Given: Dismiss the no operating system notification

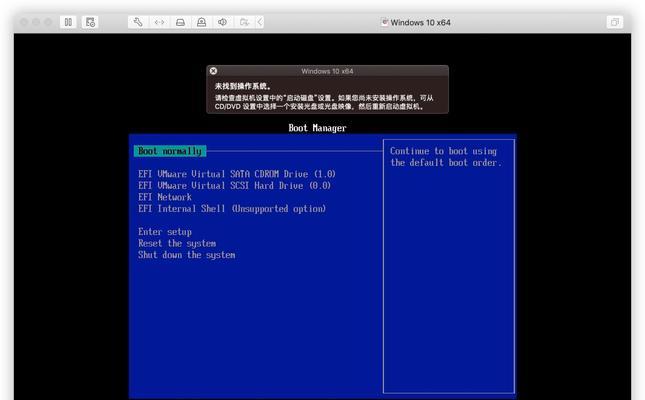Looking at the screenshot, I should (213, 71).
